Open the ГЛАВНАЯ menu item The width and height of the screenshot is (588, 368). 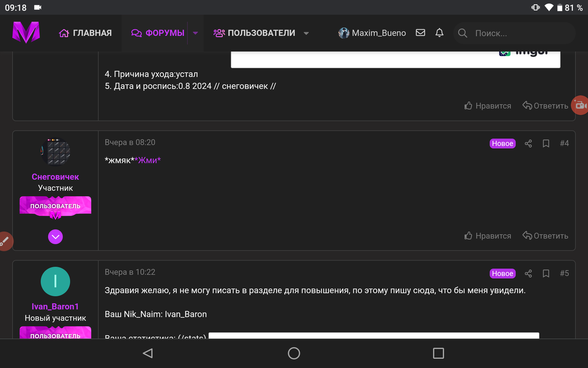(85, 33)
